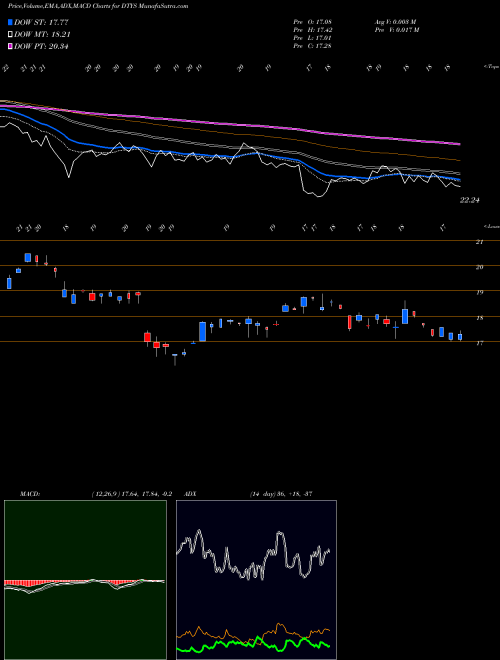
Task: Click the 'MACD:' panel heading
Action: coord(29,494)
